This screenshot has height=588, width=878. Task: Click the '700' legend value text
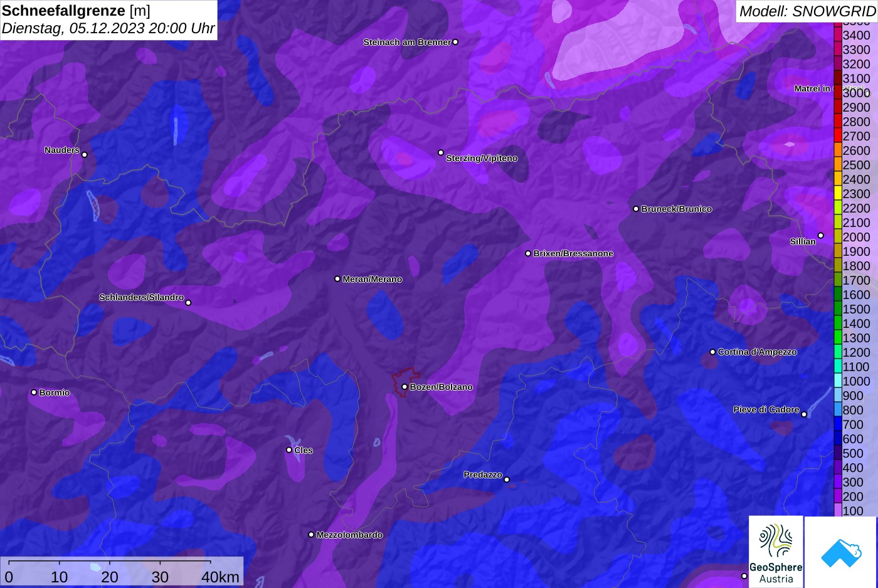point(853,424)
